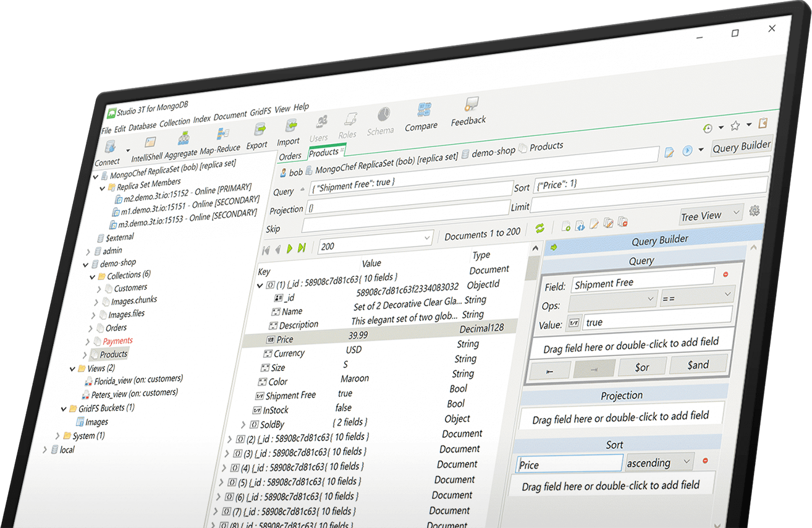The height and width of the screenshot is (528, 812).
Task: Click the $or button
Action: tap(643, 367)
